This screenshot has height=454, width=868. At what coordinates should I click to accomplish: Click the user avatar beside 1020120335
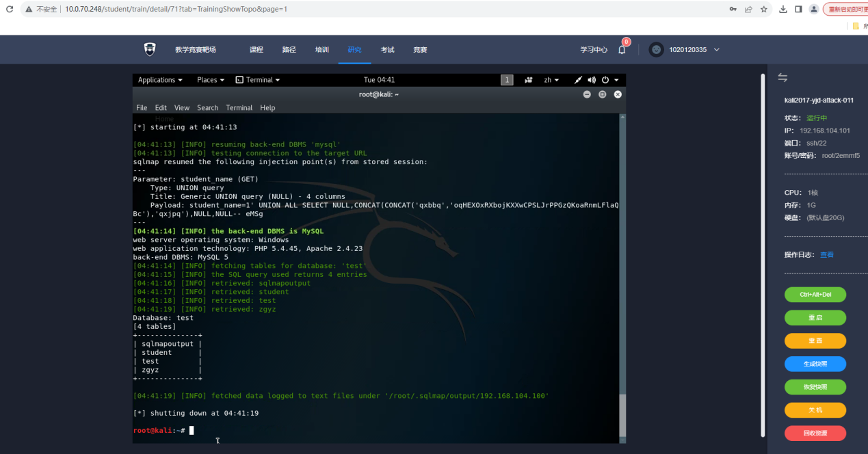[x=656, y=49]
